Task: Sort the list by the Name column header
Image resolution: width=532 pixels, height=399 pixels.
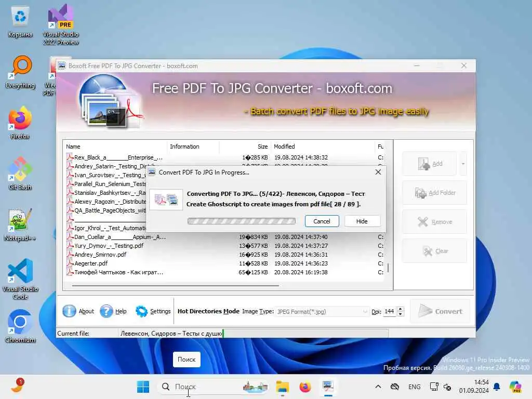Action: (x=115, y=147)
